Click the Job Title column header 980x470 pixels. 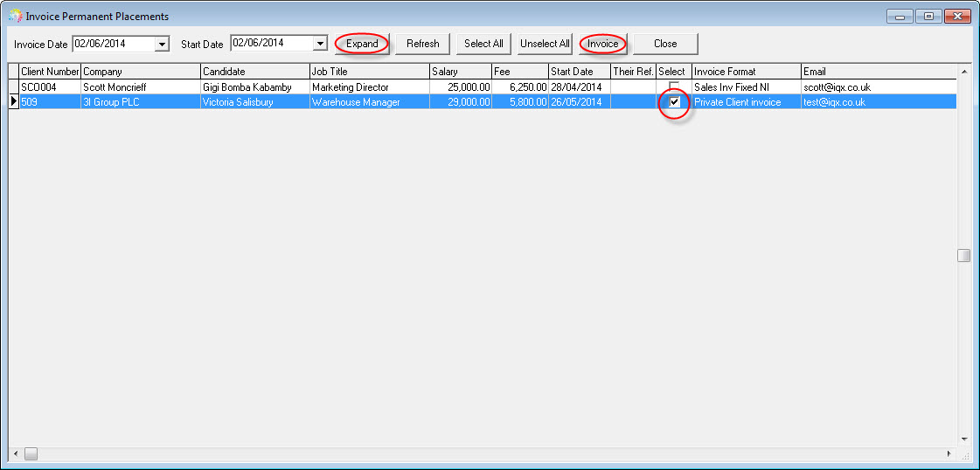pyautogui.click(x=370, y=72)
